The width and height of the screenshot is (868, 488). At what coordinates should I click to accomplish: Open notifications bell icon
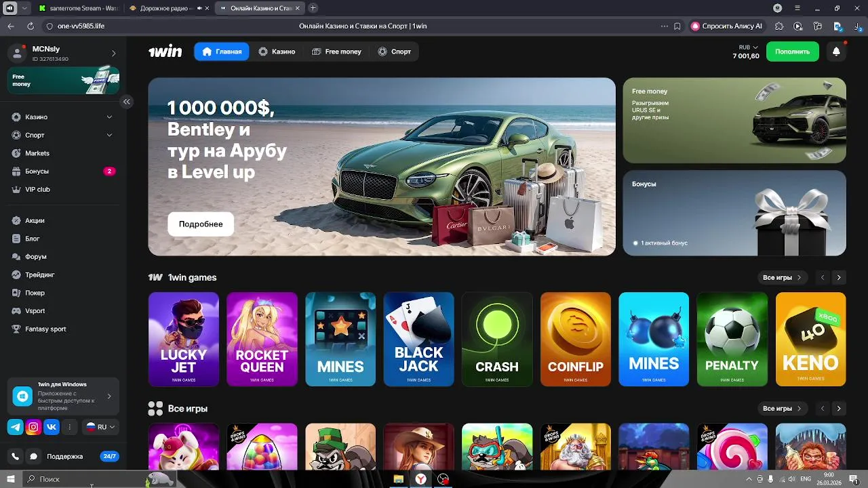[x=836, y=52]
